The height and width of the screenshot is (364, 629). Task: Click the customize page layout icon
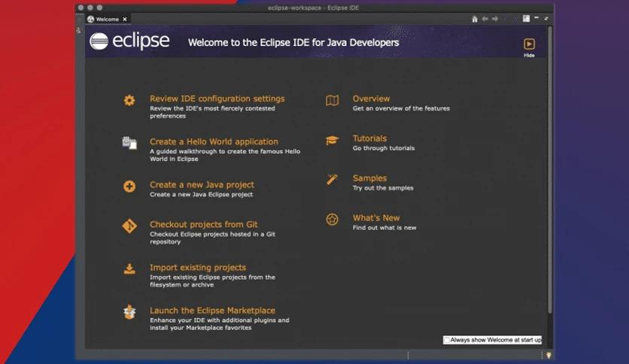pyautogui.click(x=526, y=19)
